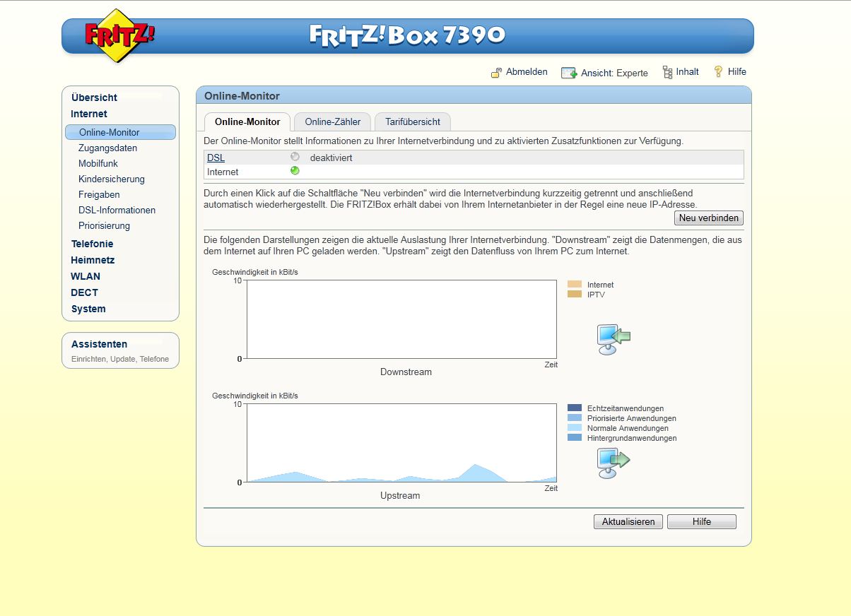
Task: Click the Hintergrundanwendungen legend swatch
Action: pyautogui.click(x=575, y=437)
